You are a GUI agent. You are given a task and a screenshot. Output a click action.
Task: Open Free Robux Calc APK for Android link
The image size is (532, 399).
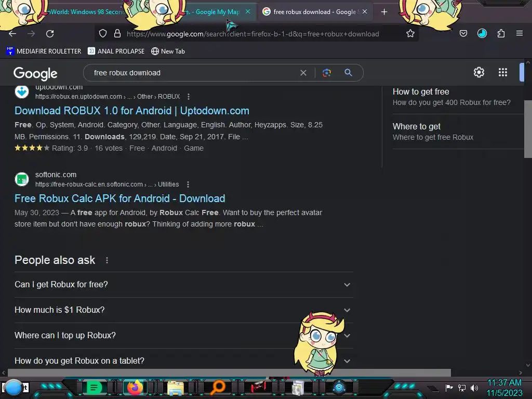click(120, 198)
